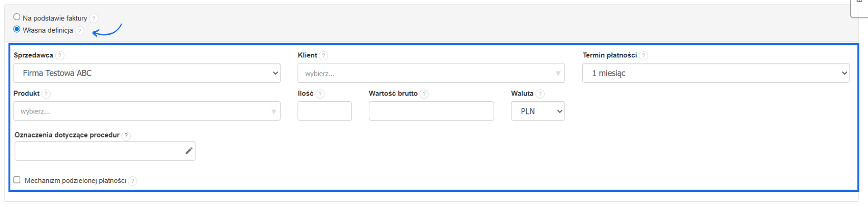Open the Sprzedawca dropdown showing Firma Testowa ABC
This screenshot has width=868, height=205.
(147, 73)
